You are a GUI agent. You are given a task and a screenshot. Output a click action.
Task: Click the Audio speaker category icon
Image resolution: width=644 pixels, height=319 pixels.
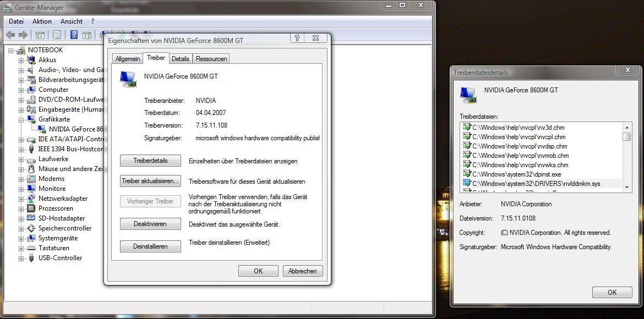pos(31,70)
